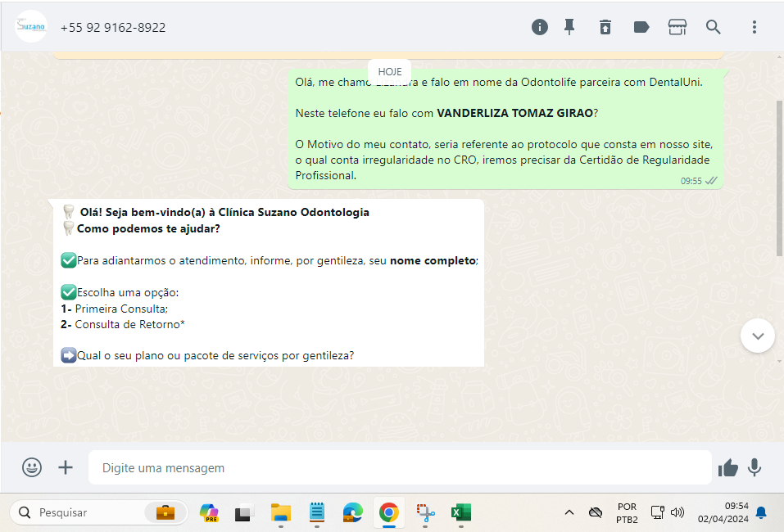Open Notepad from taskbar

click(316, 512)
